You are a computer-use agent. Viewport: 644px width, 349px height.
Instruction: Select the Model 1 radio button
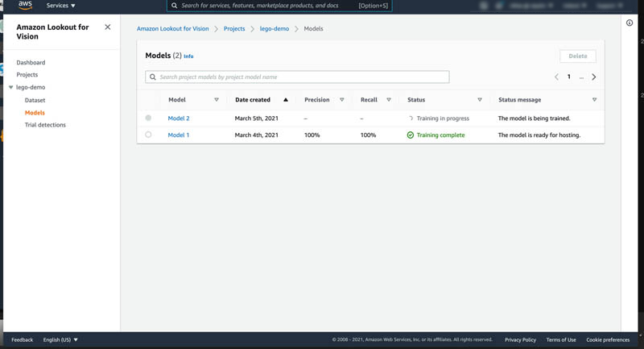148,135
